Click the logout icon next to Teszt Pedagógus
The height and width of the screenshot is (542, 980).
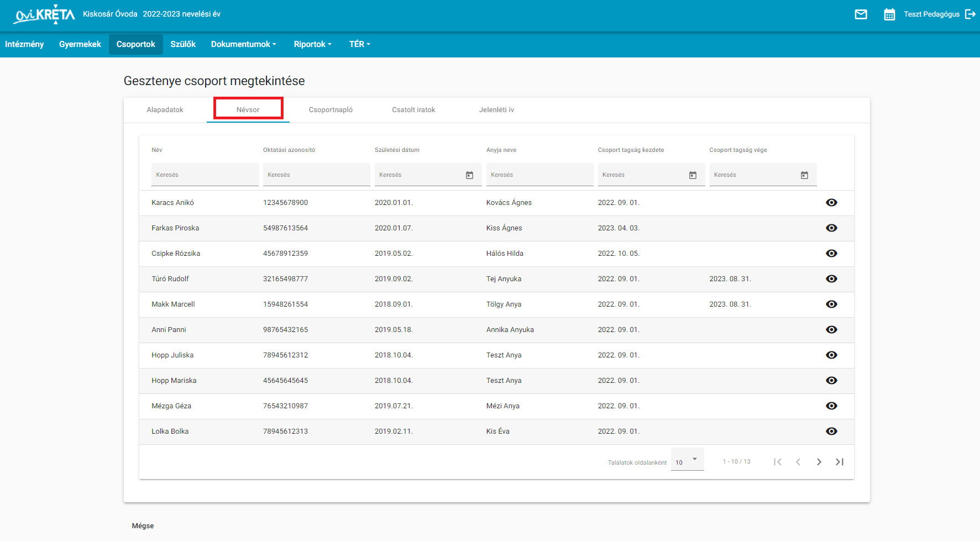point(970,14)
